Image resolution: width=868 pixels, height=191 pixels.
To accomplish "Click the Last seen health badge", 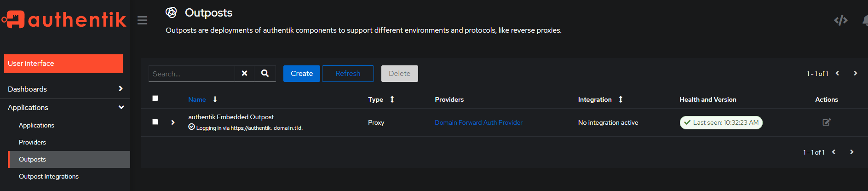I will pos(721,122).
